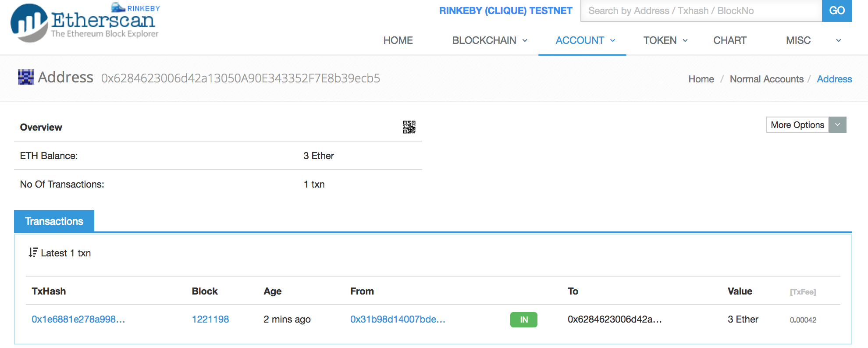Click the sort icon beside Latest 1 txn

(x=33, y=252)
